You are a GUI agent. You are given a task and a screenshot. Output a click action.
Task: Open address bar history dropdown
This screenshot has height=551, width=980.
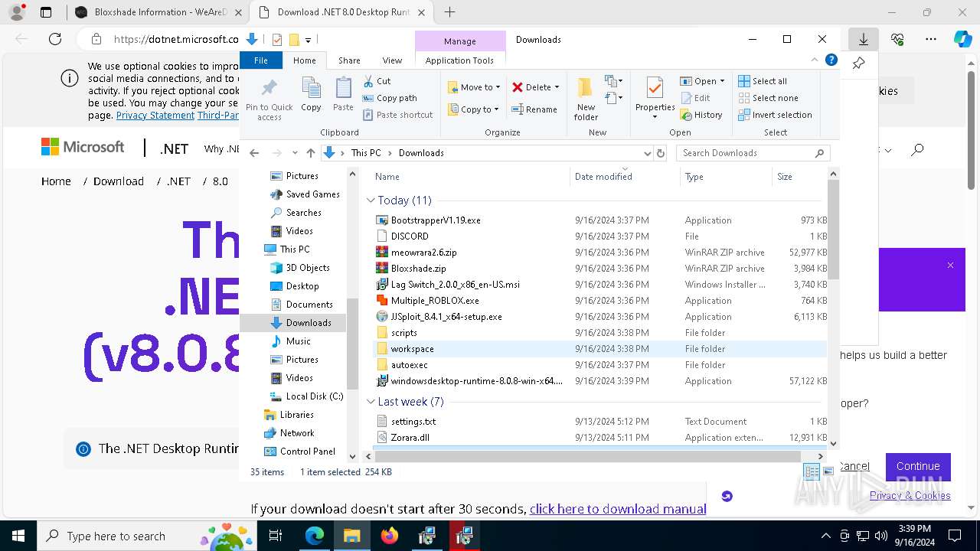pyautogui.click(x=648, y=153)
